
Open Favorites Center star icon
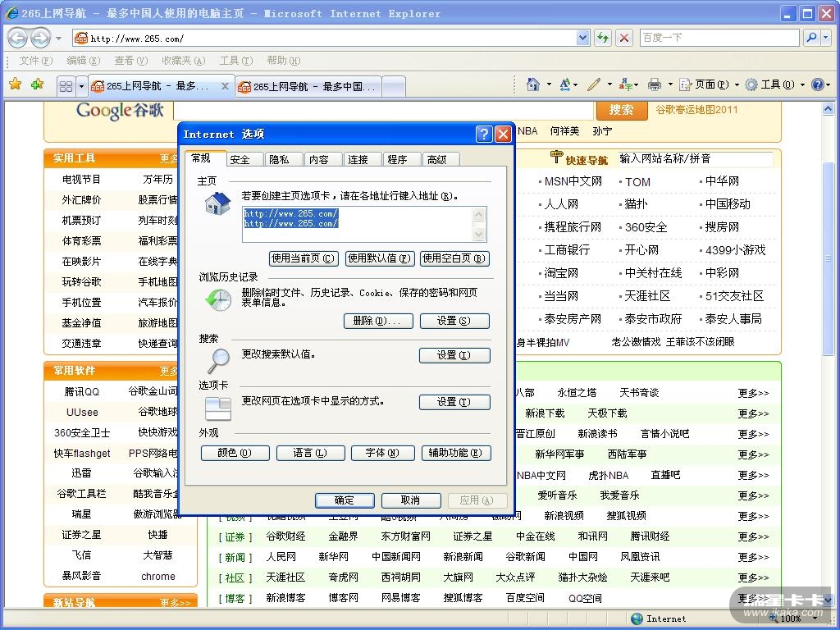click(x=16, y=84)
